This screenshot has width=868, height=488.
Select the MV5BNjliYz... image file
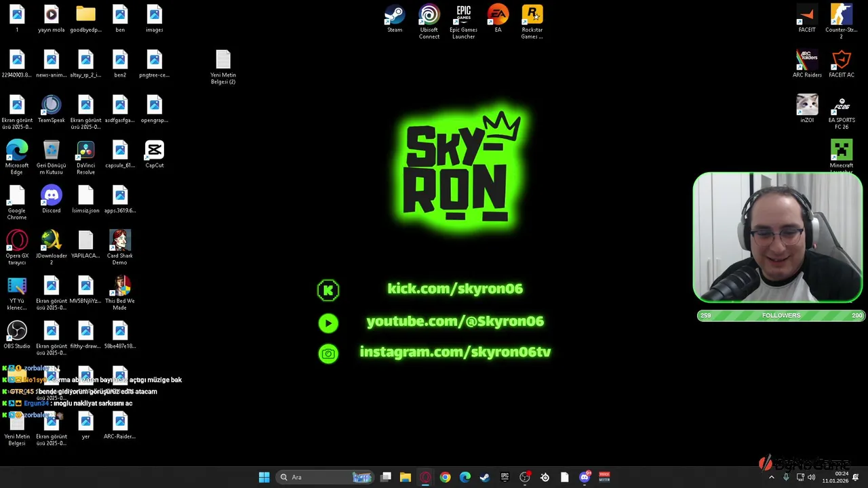coord(85,290)
